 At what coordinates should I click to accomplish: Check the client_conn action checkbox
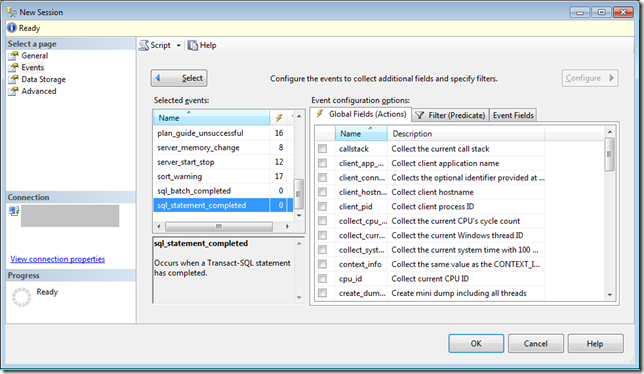point(322,177)
